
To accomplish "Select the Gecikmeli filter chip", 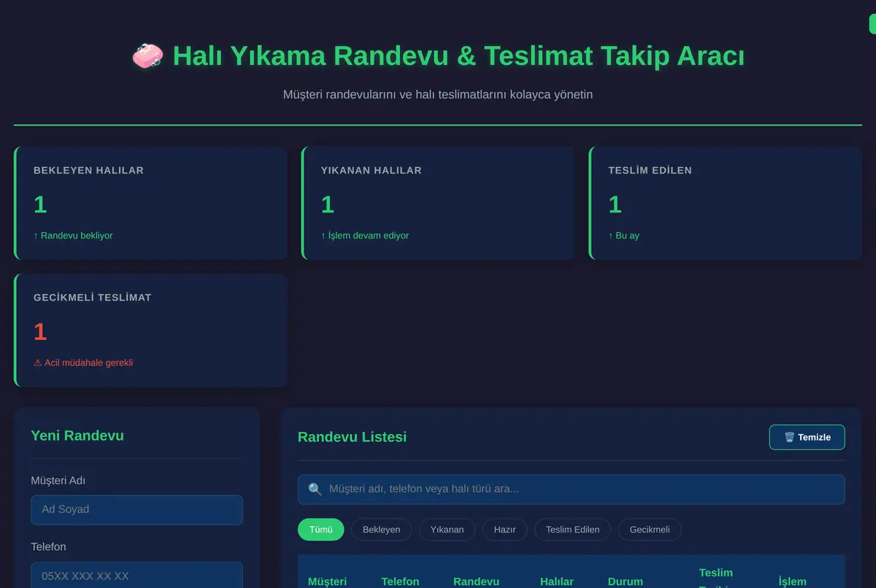I will tap(649, 530).
